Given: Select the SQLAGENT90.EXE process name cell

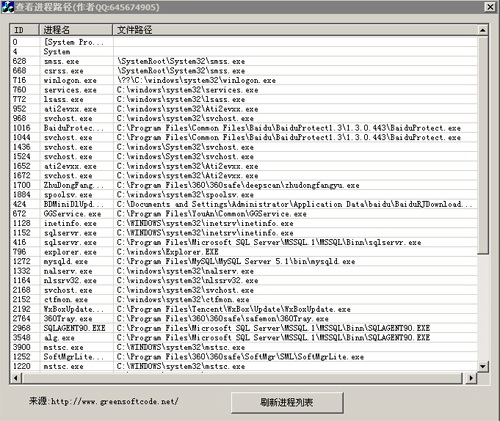Looking at the screenshot, I should click(75, 328).
